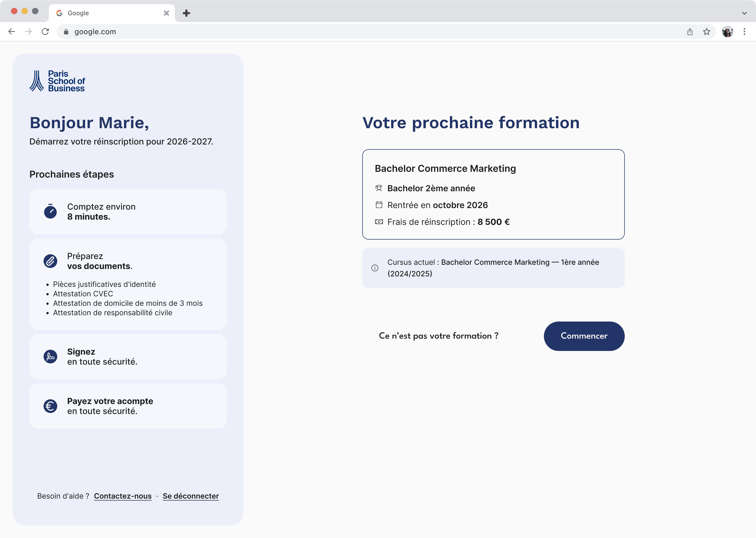The height and width of the screenshot is (538, 756).
Task: Open the user profile avatar in the toolbar
Action: point(728,32)
